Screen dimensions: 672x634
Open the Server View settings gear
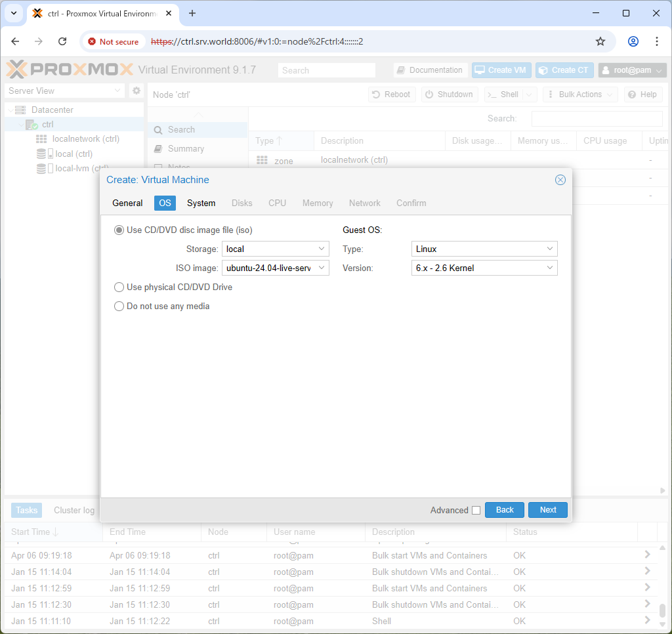pos(136,91)
